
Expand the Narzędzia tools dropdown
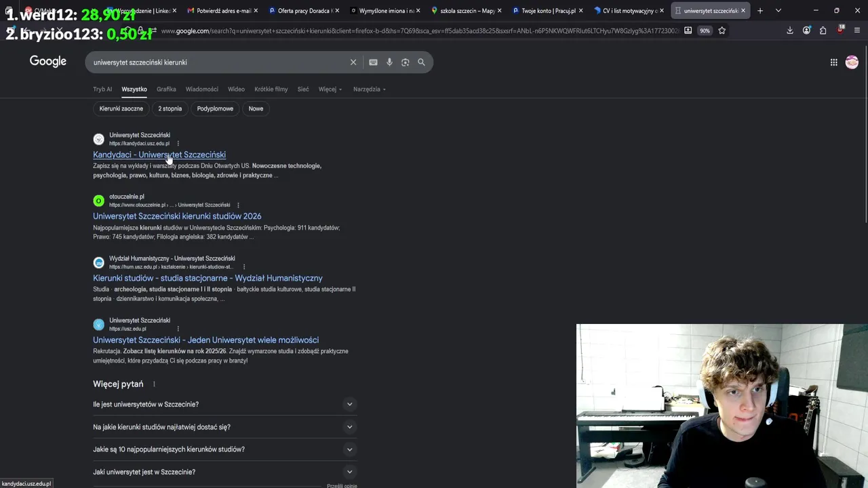[x=370, y=89]
